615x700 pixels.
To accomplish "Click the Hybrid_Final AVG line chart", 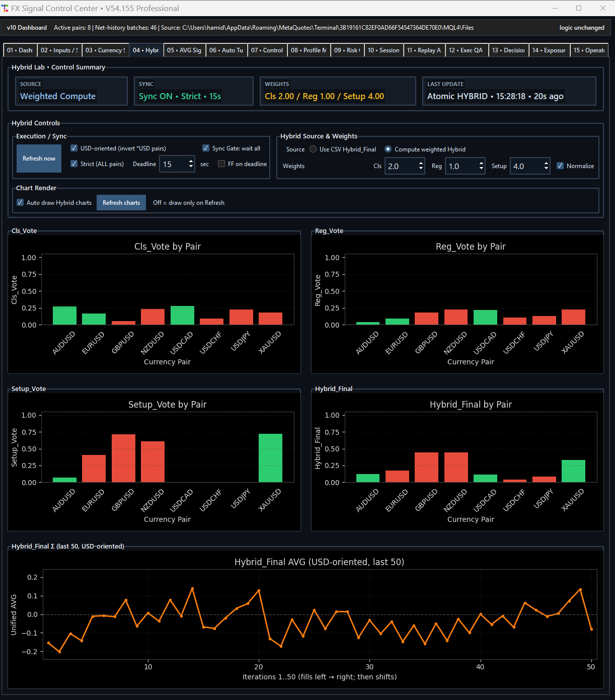I will [305, 619].
